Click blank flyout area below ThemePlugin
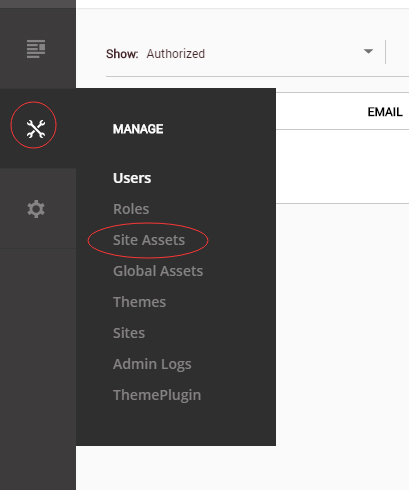 176,425
